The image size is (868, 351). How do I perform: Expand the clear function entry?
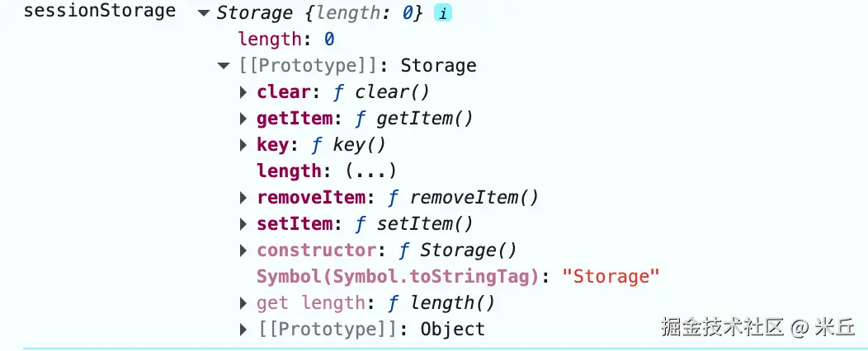(x=243, y=92)
